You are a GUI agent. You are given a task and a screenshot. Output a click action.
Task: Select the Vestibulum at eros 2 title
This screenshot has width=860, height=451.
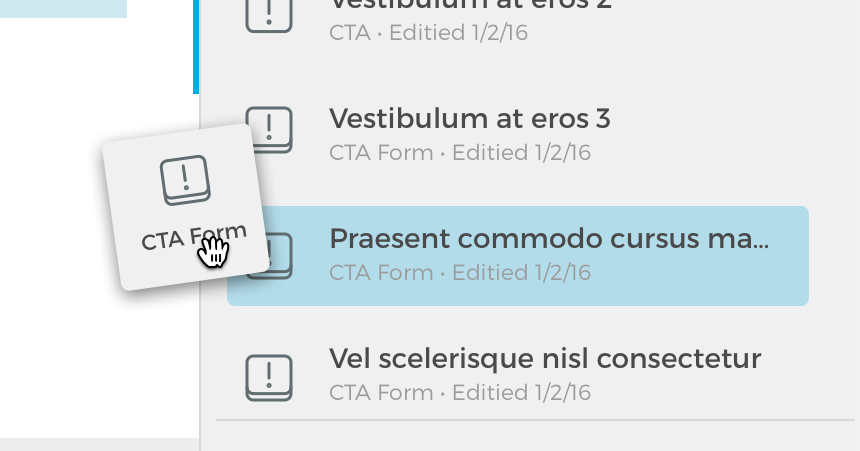pos(470,4)
